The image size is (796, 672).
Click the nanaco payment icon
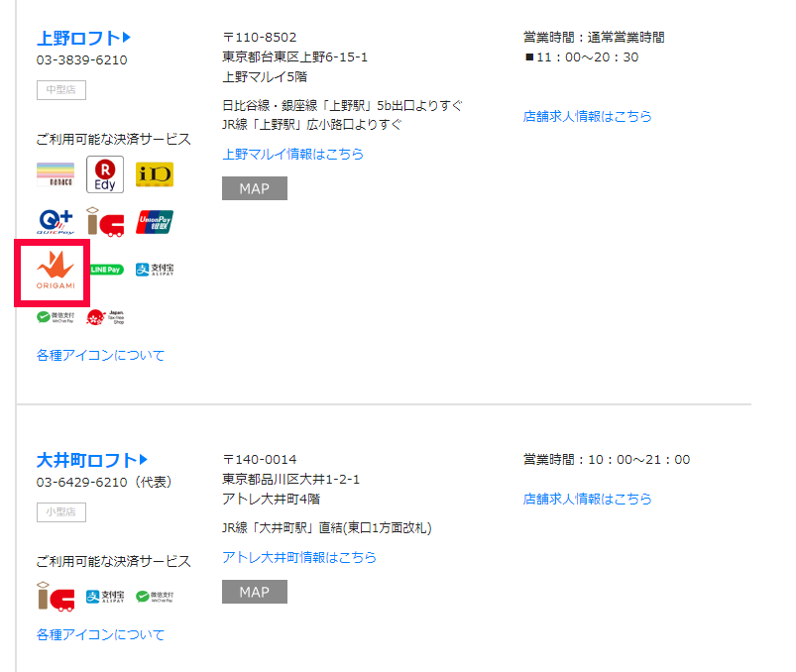point(55,174)
